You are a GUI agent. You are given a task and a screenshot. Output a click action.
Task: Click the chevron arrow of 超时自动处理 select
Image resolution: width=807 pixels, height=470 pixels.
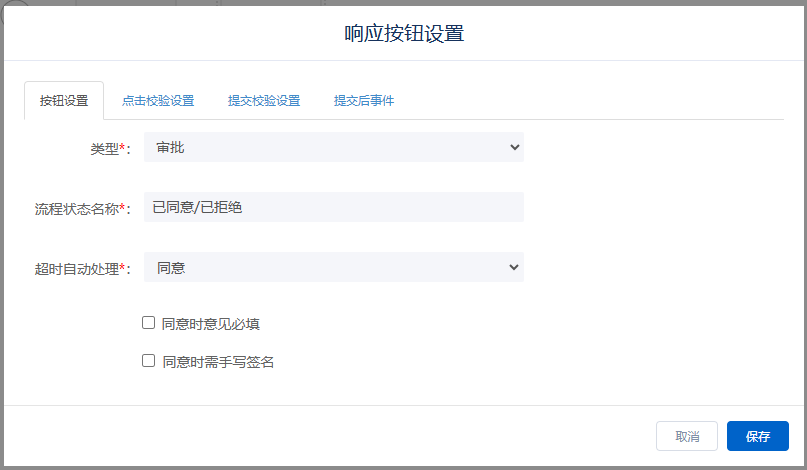click(x=514, y=268)
